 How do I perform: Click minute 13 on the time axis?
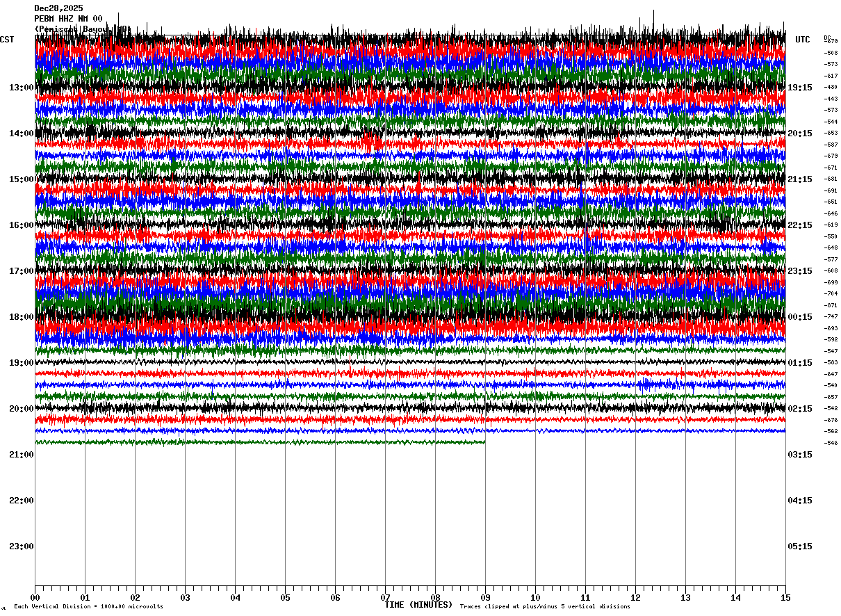point(685,597)
